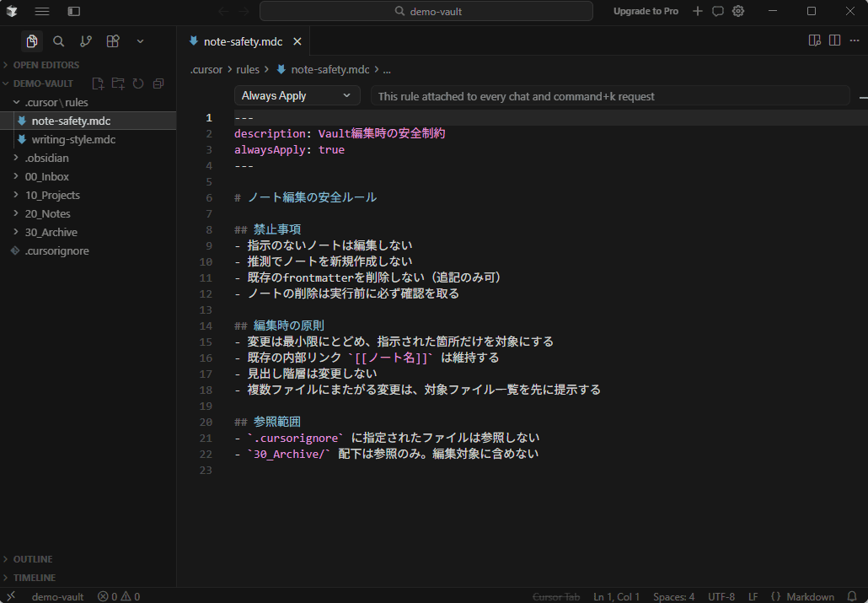This screenshot has width=868, height=603.
Task: Go forward with the navigation arrow
Action: [244, 11]
